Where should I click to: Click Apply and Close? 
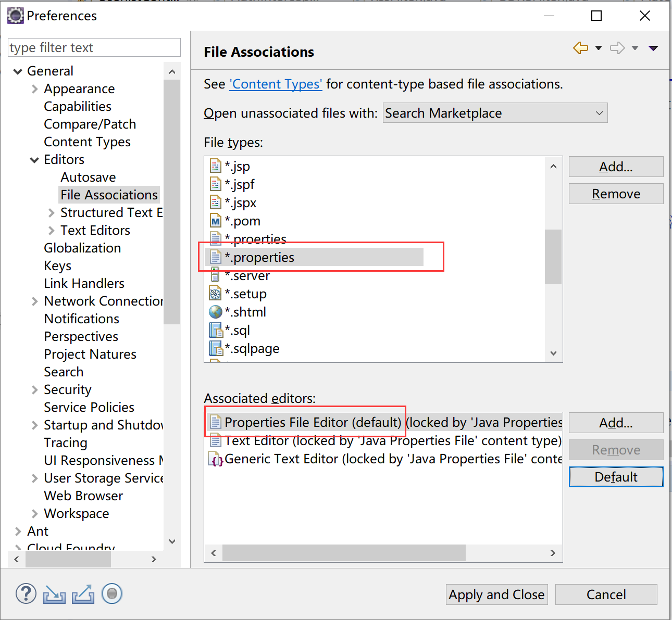point(496,594)
